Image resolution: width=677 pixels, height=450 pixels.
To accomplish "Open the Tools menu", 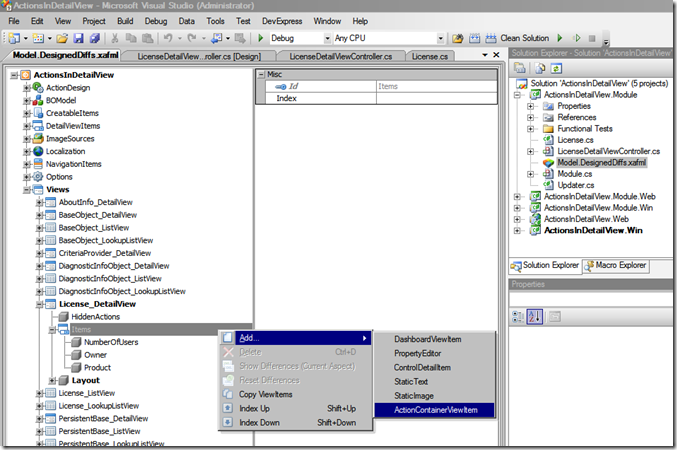I will [215, 21].
